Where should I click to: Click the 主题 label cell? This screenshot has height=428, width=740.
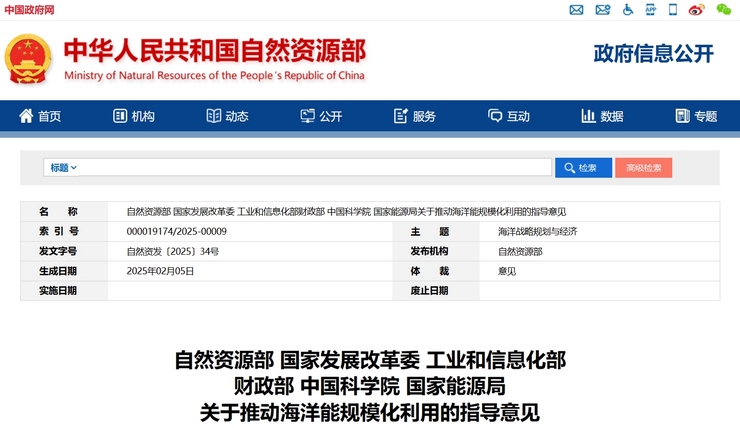point(436,231)
